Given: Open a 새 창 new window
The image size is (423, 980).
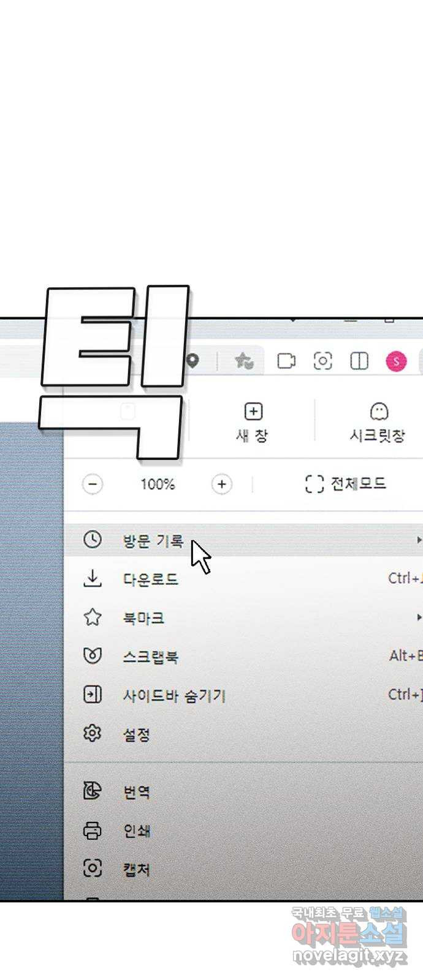Looking at the screenshot, I should pyautogui.click(x=253, y=423).
